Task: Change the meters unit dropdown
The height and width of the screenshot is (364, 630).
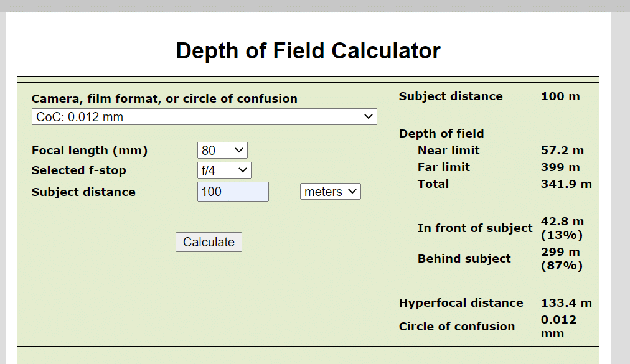Action: [331, 192]
